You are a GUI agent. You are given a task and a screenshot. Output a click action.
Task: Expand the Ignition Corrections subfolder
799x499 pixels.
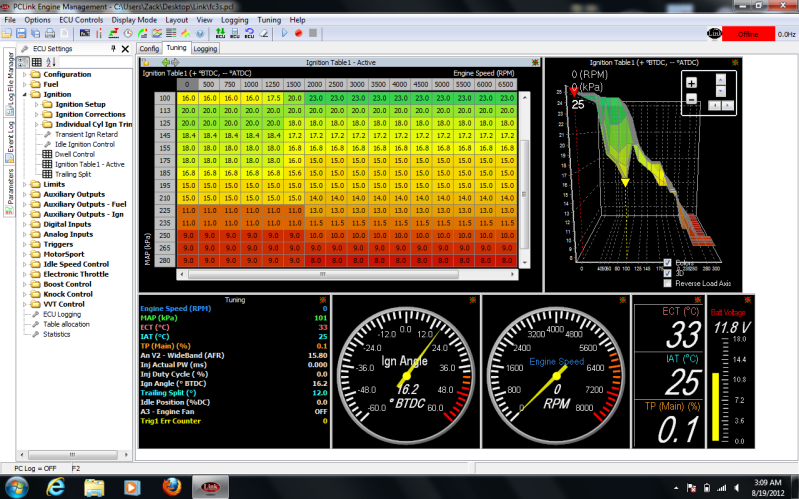coord(37,115)
